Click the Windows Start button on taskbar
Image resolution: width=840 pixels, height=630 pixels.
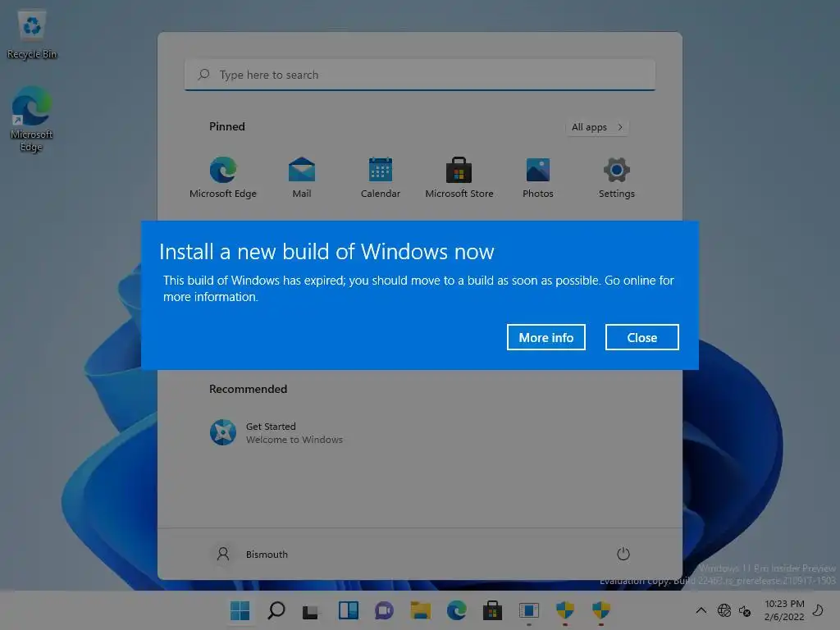click(x=240, y=610)
